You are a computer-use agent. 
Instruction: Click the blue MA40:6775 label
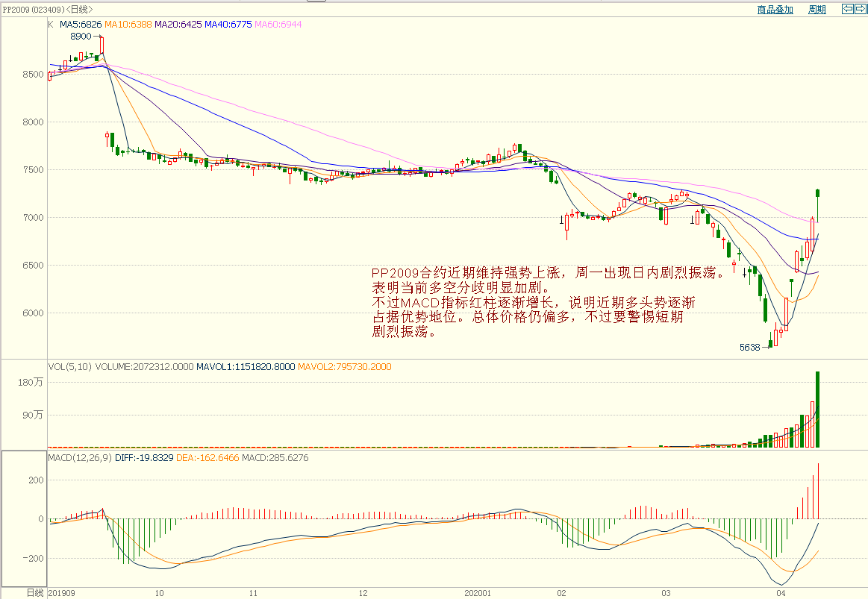228,25
